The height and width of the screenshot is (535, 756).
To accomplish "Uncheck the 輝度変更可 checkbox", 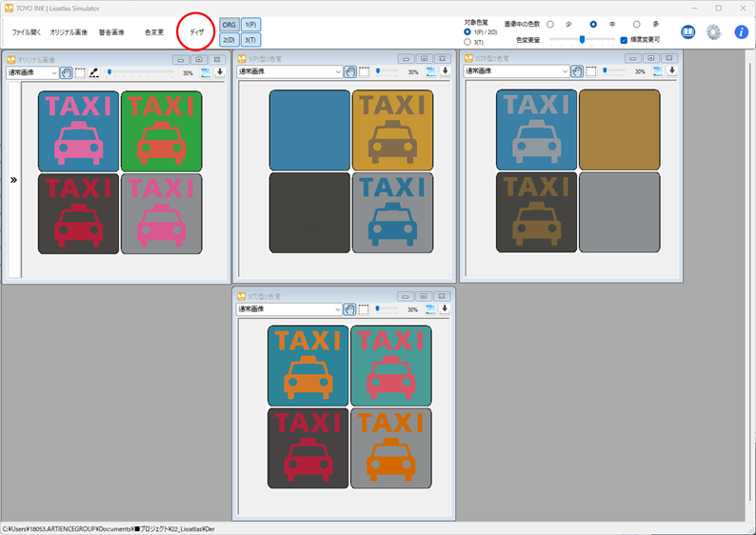I will [624, 40].
